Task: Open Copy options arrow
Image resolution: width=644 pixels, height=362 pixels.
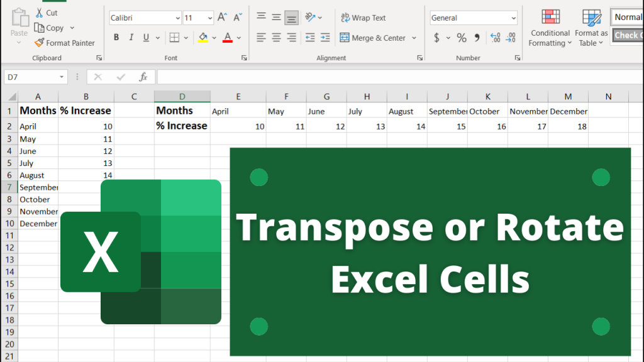Action: (x=72, y=28)
